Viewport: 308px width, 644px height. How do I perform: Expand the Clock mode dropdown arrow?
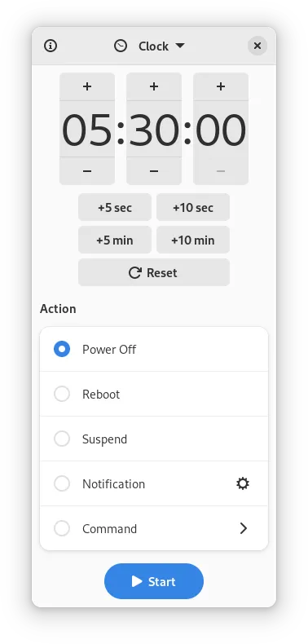coord(180,46)
